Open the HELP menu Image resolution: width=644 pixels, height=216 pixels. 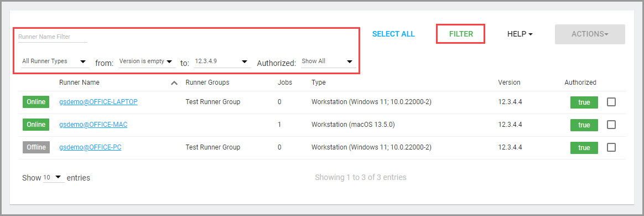click(x=520, y=34)
